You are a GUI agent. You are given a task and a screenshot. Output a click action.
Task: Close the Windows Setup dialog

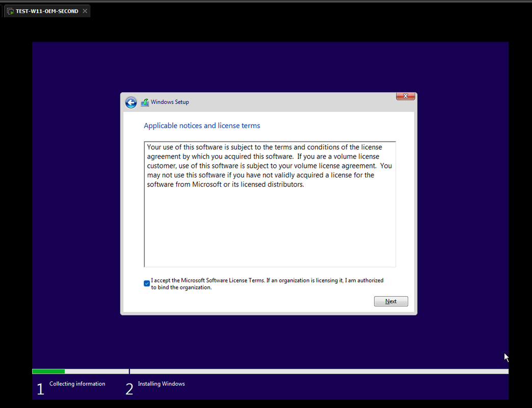pos(406,96)
